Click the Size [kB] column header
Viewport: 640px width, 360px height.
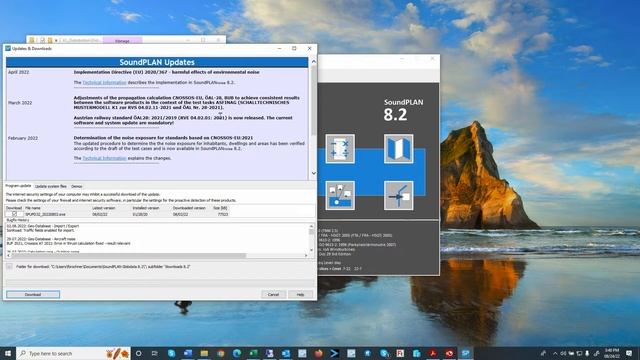220,208
